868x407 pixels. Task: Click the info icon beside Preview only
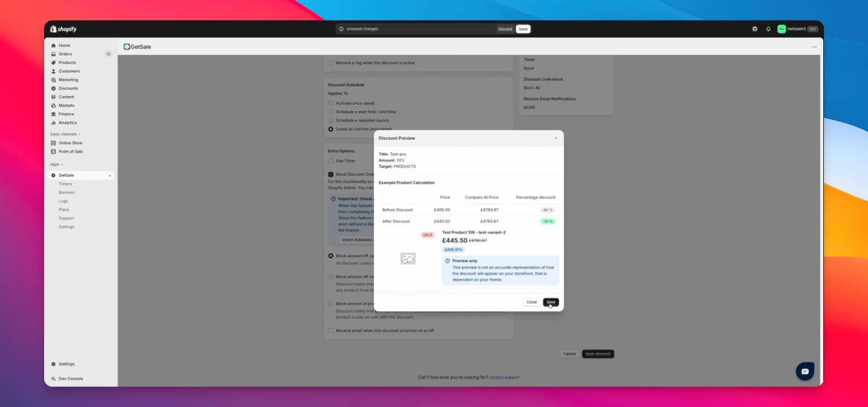point(448,261)
